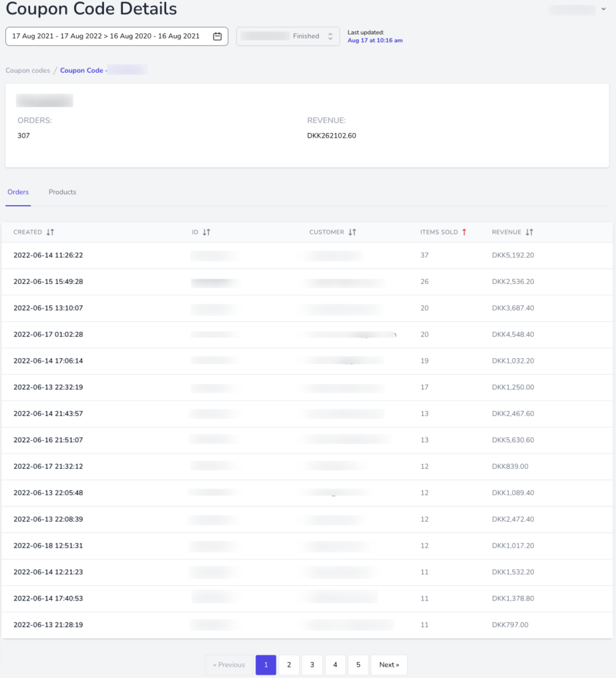The height and width of the screenshot is (678, 616).
Task: Switch to the Products tab
Action: [62, 192]
